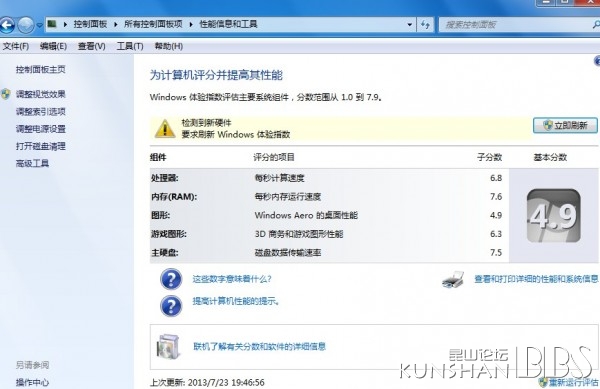Open the 文件(F) menu

point(16,46)
